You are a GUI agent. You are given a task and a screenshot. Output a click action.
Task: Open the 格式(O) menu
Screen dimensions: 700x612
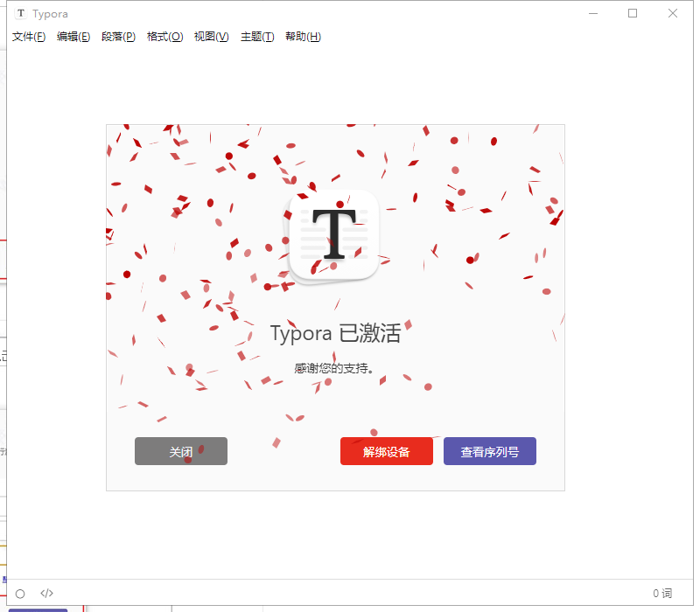[164, 37]
